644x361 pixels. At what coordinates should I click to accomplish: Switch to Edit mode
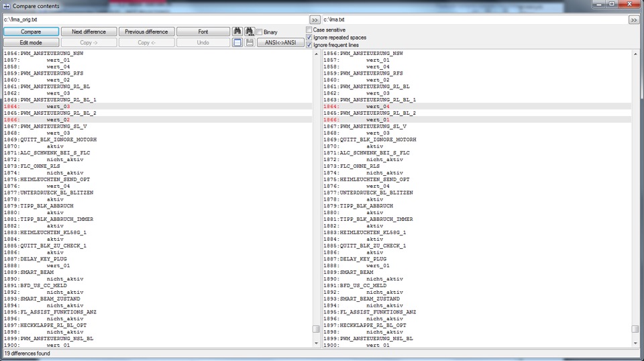click(32, 42)
